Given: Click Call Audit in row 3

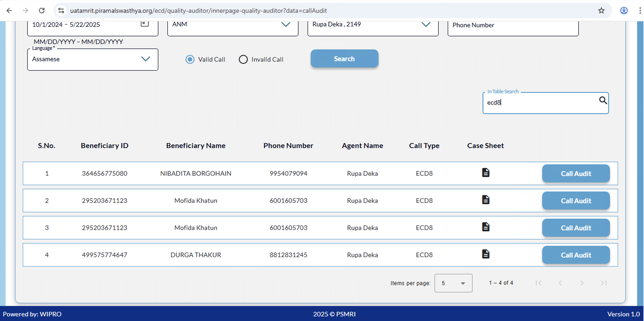Looking at the screenshot, I should [x=576, y=228].
